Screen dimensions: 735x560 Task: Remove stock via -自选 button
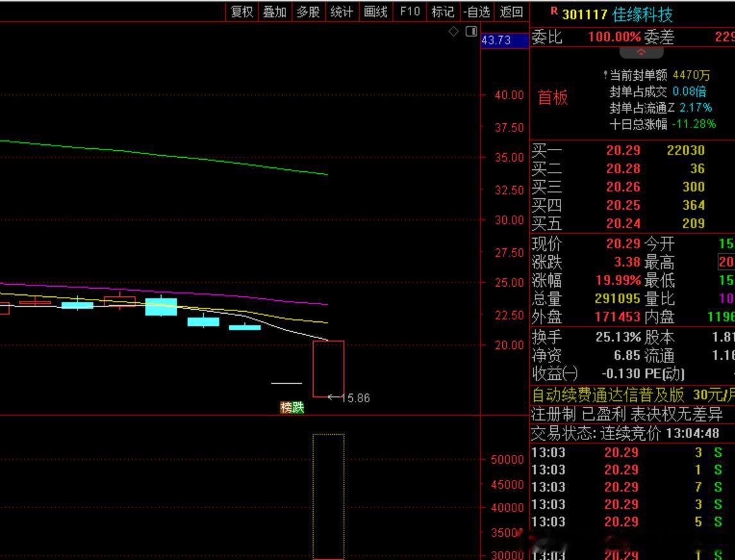click(477, 12)
